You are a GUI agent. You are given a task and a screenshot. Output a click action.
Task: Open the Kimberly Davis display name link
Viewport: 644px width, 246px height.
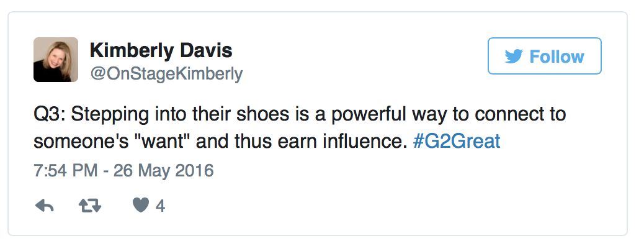coord(161,50)
